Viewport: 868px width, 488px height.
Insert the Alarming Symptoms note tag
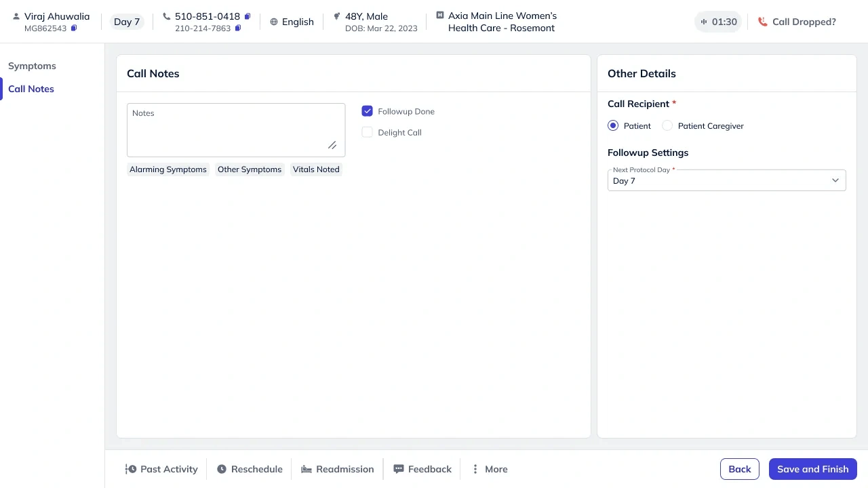168,169
